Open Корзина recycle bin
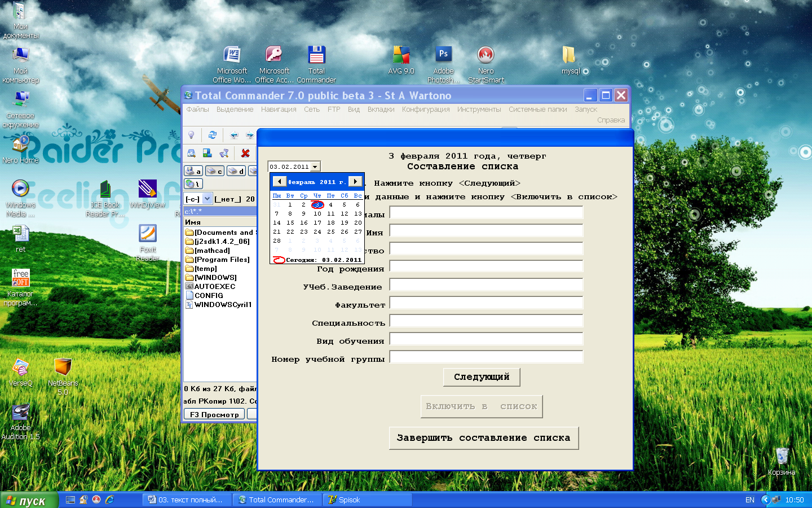This screenshot has height=508, width=812. pyautogui.click(x=782, y=461)
